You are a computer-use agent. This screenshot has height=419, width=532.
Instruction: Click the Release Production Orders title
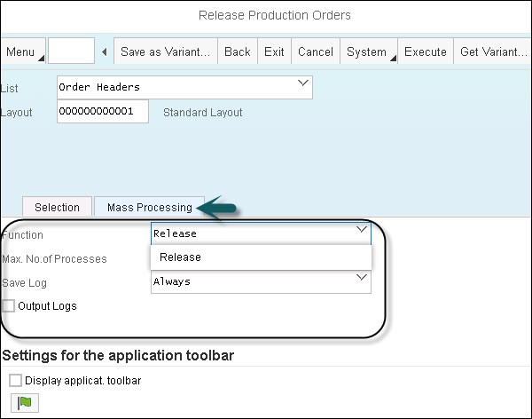[x=275, y=15]
